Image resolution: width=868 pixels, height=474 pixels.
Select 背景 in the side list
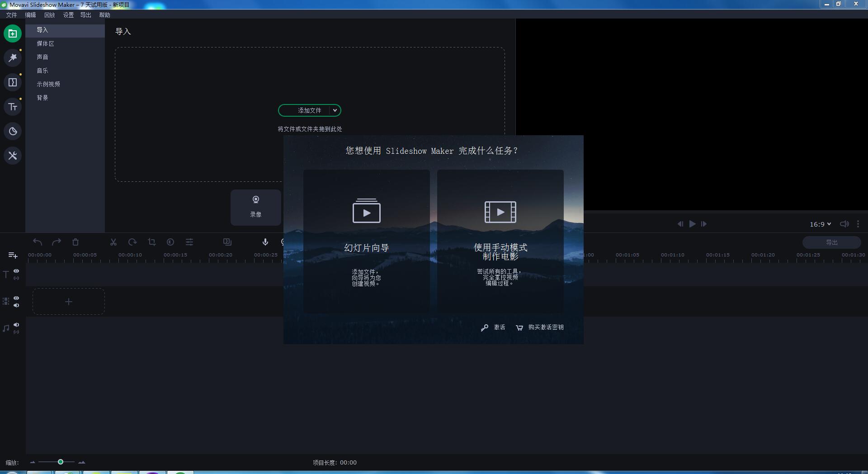[65, 98]
